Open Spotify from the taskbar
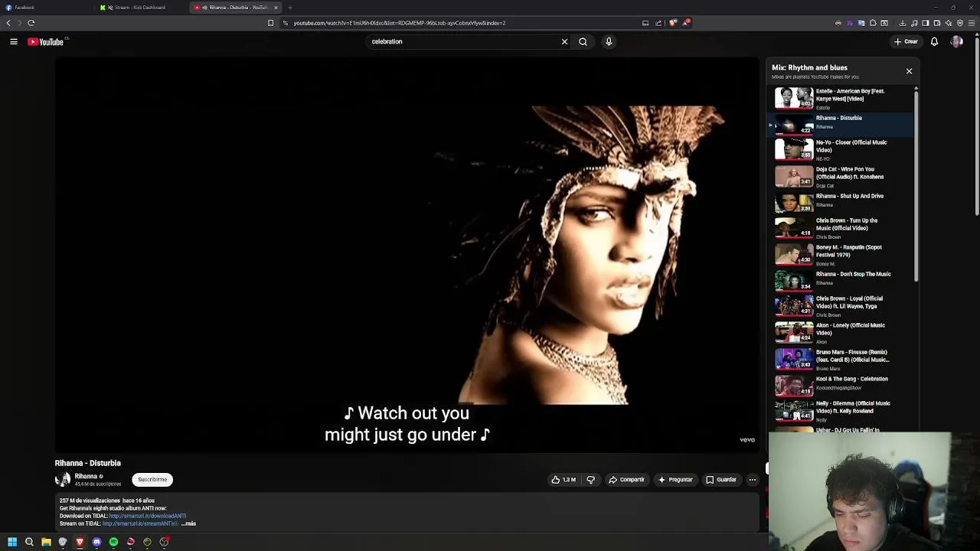Screen dimensions: 980x551 113,542
